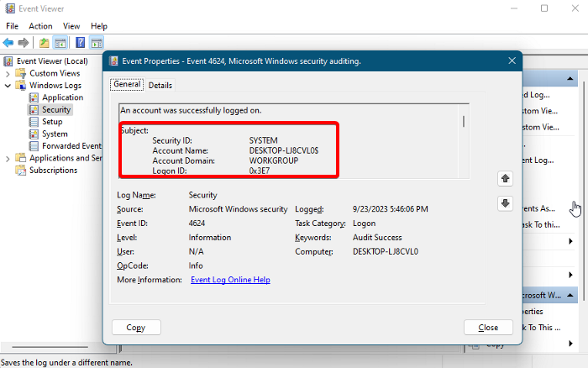Image resolution: width=588 pixels, height=368 pixels.
Task: Click the Account Domain value WORKGROUP
Action: [x=274, y=160]
